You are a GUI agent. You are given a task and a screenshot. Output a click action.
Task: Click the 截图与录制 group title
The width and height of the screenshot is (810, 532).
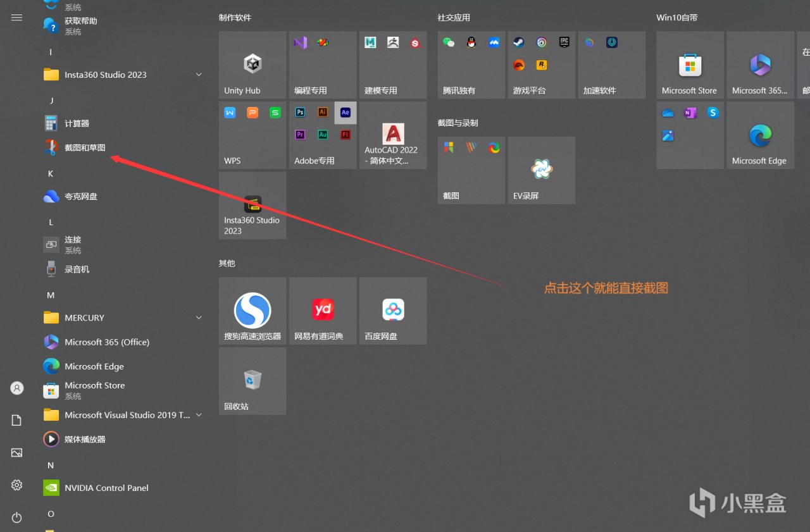(458, 123)
